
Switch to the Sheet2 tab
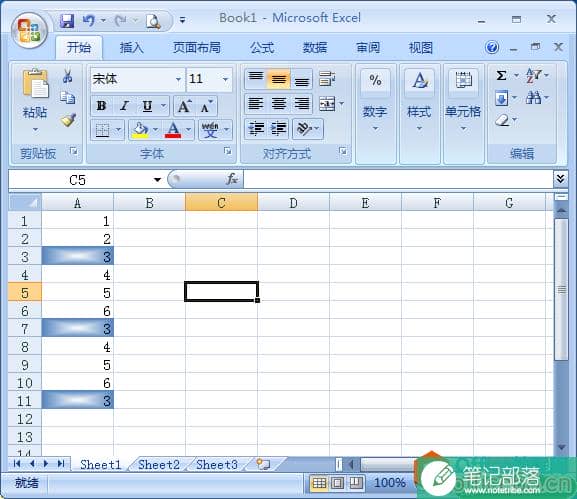point(159,465)
